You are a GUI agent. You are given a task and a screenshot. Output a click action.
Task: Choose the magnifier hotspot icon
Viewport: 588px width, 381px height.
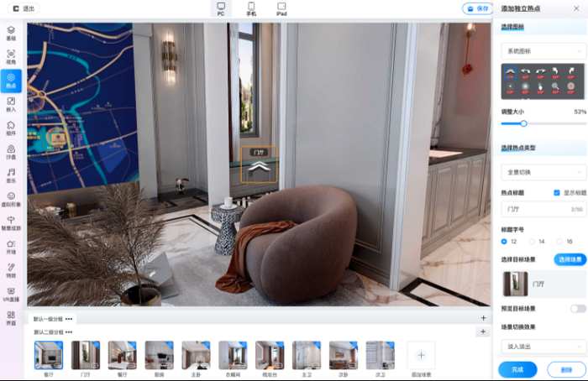pyautogui.click(x=555, y=87)
